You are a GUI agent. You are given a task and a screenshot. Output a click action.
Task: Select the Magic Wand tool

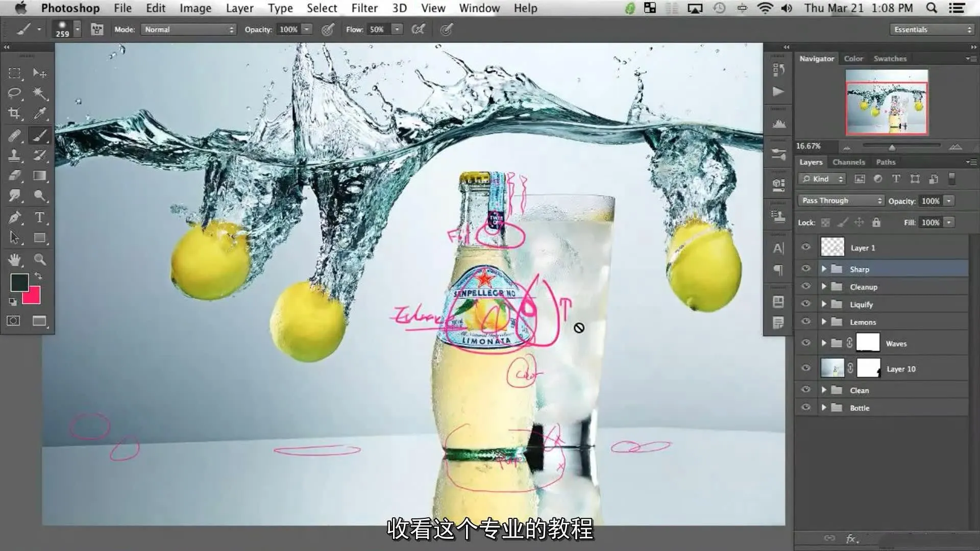click(40, 93)
